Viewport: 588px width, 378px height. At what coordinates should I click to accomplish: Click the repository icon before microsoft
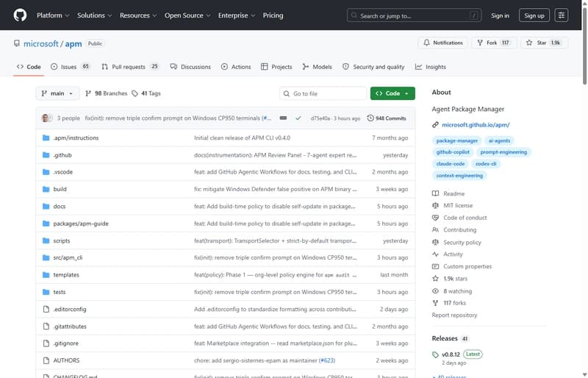coord(17,43)
